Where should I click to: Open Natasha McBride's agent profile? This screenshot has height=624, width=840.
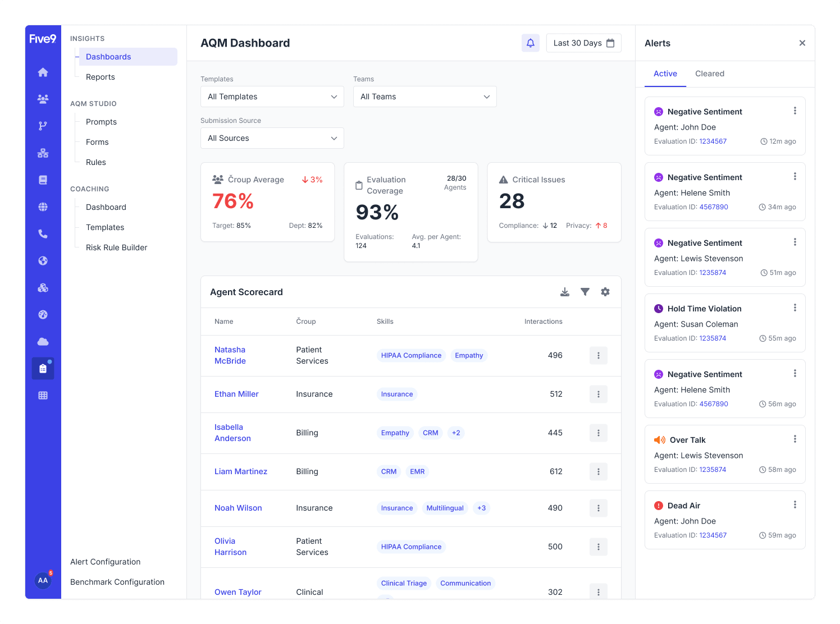(230, 355)
